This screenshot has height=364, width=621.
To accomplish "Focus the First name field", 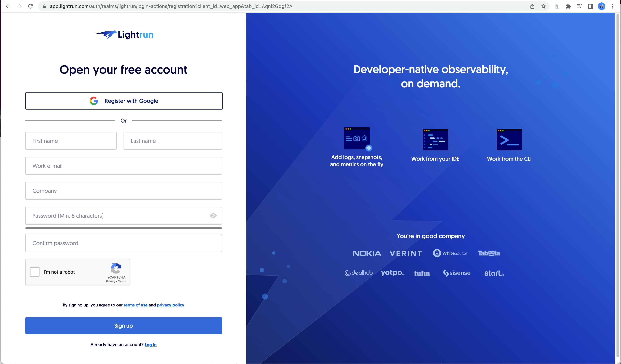I will [71, 141].
